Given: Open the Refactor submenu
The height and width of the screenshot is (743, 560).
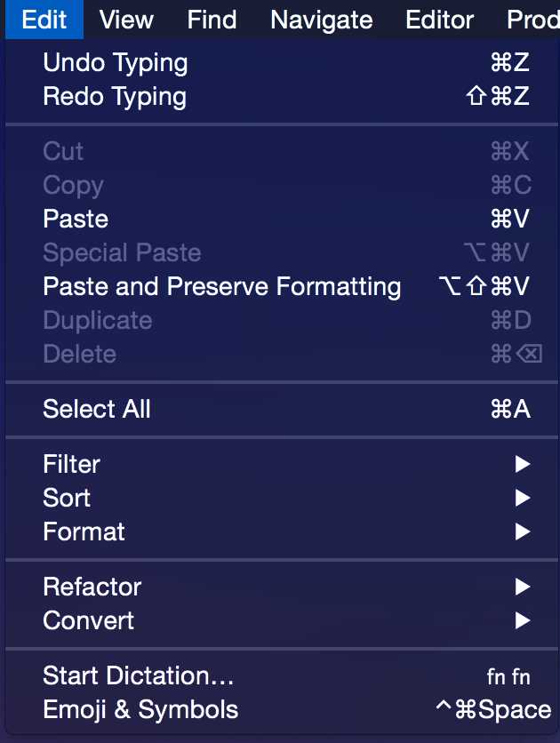Looking at the screenshot, I should click(x=282, y=587).
